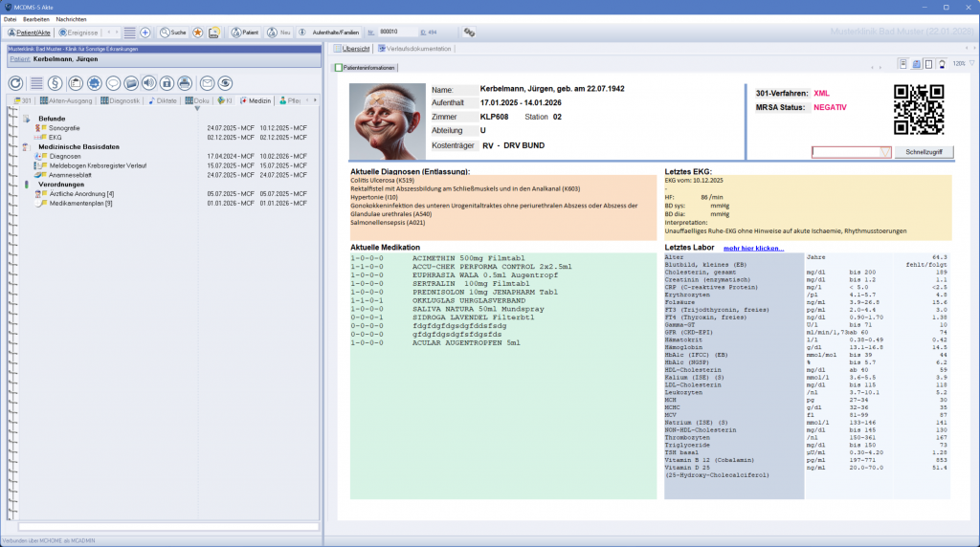
Task: Open the dropdown next to Schnellzugriff
Action: [x=884, y=152]
